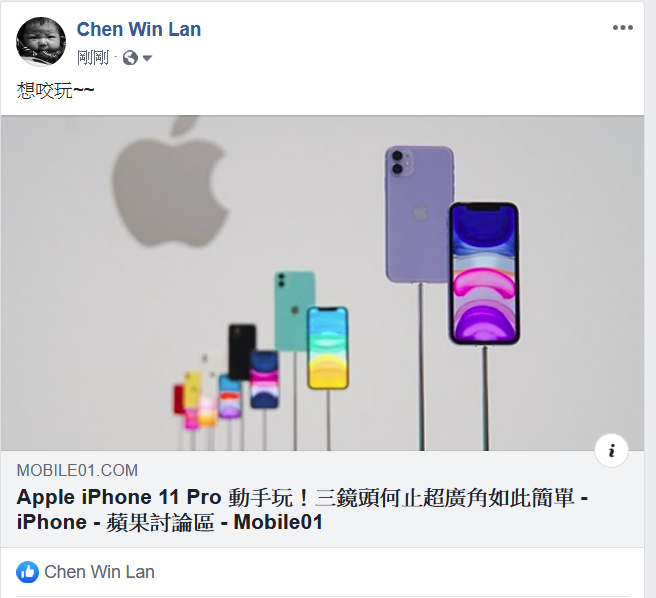
Task: Click the blue thumbs-up like icon
Action: click(28, 572)
